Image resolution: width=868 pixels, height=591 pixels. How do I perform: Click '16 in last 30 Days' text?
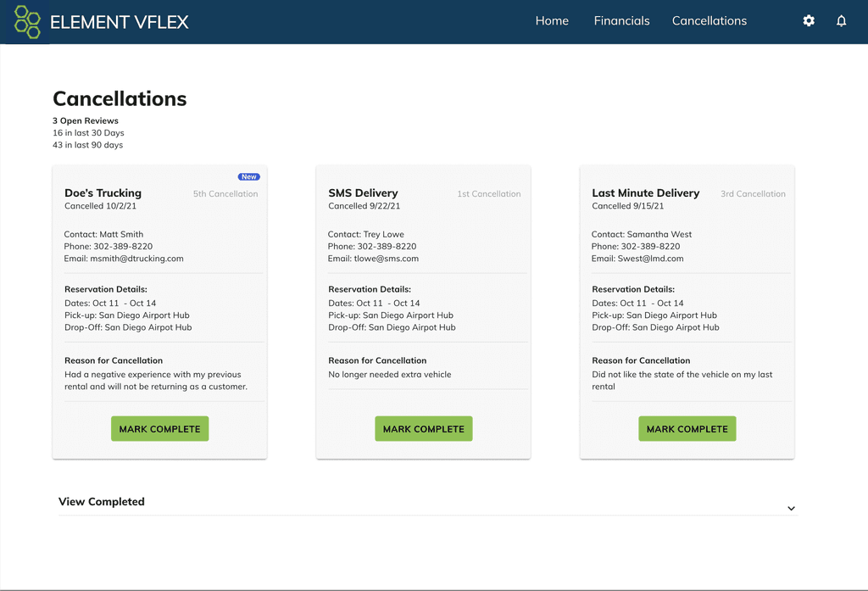(x=88, y=133)
